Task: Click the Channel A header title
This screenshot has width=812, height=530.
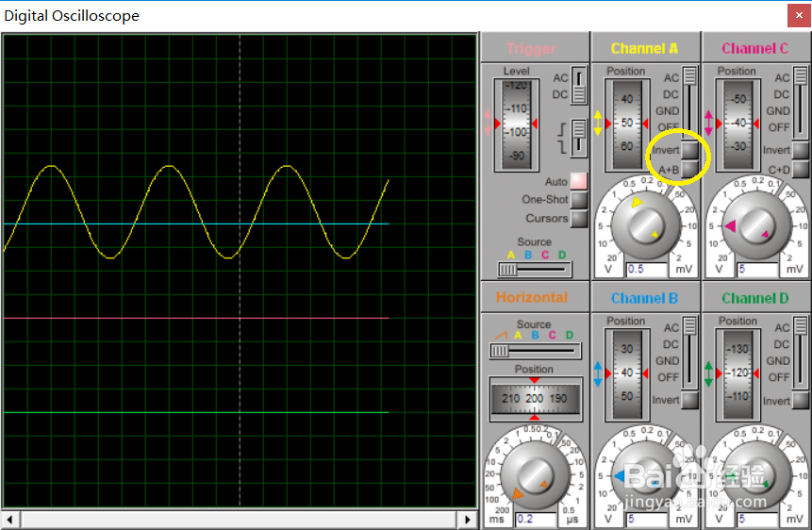Action: 645,48
